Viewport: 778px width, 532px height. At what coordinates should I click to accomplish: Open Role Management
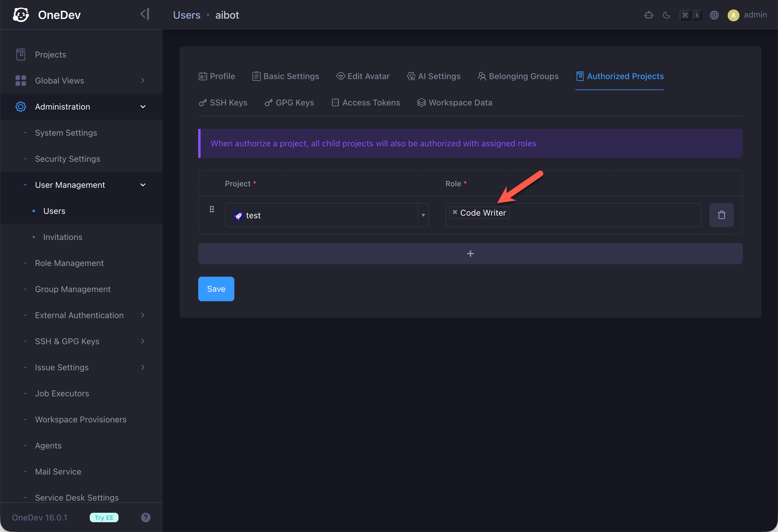click(69, 263)
